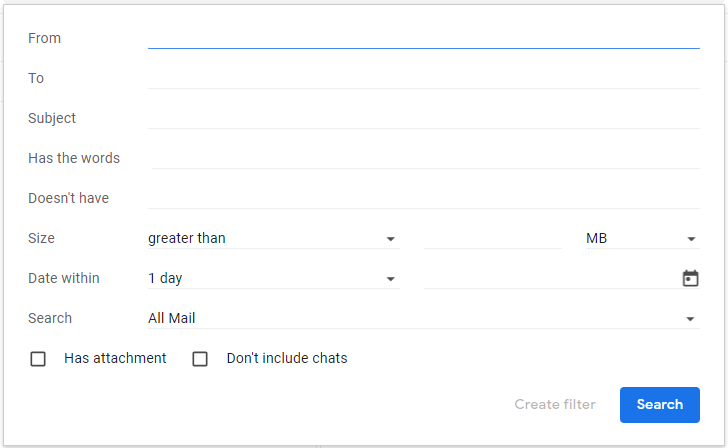Screen dimensions: 728x448
Task: Click the MB dropdown arrow
Action: click(691, 239)
